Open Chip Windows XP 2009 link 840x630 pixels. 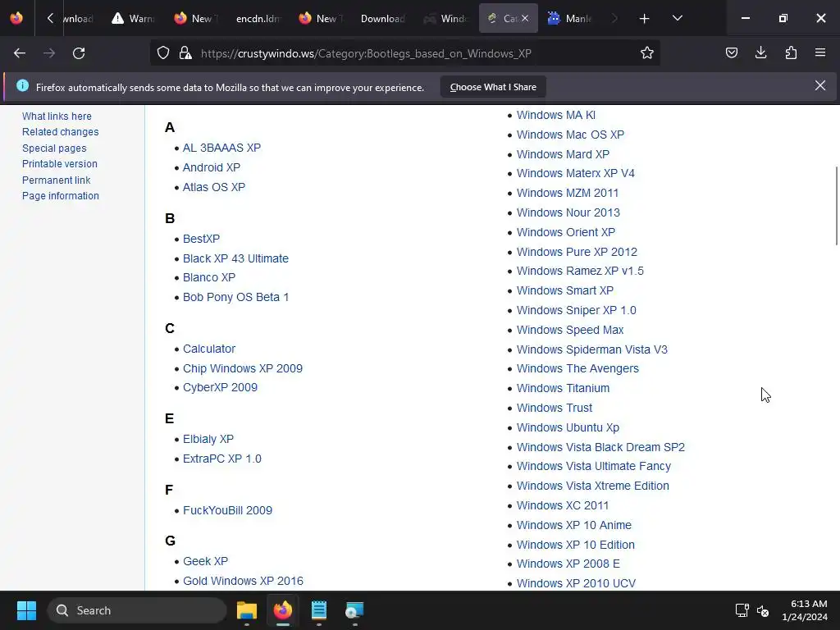[x=242, y=368]
